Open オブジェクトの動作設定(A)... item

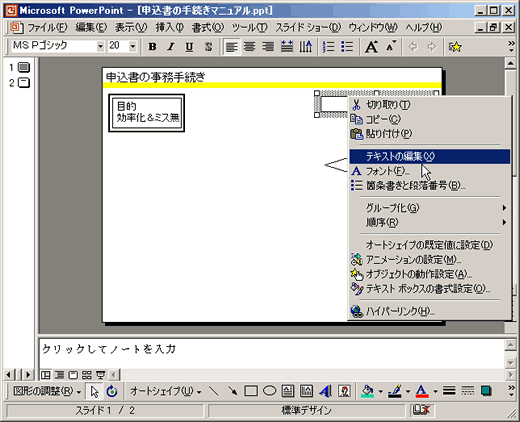click(430, 274)
